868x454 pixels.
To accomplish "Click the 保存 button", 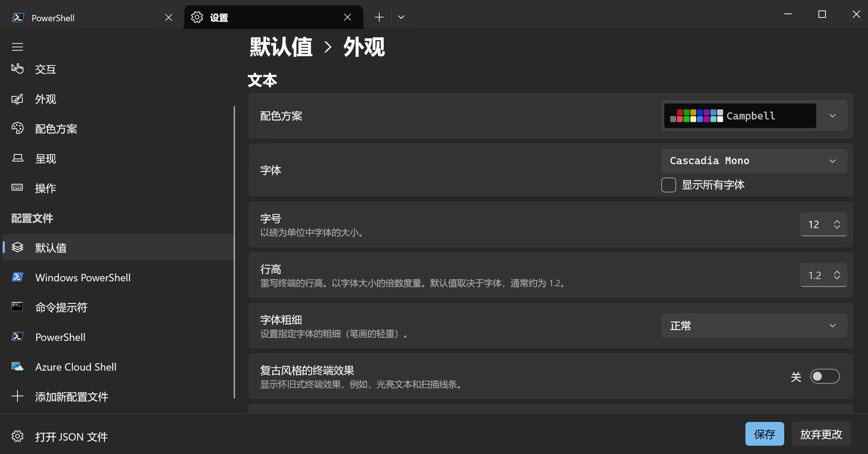I will coord(764,434).
